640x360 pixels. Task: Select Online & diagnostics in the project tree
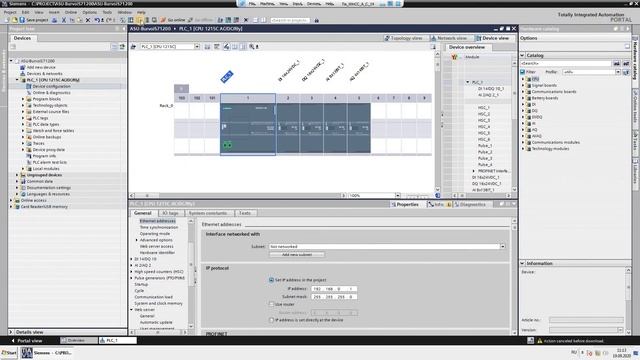tap(51, 93)
